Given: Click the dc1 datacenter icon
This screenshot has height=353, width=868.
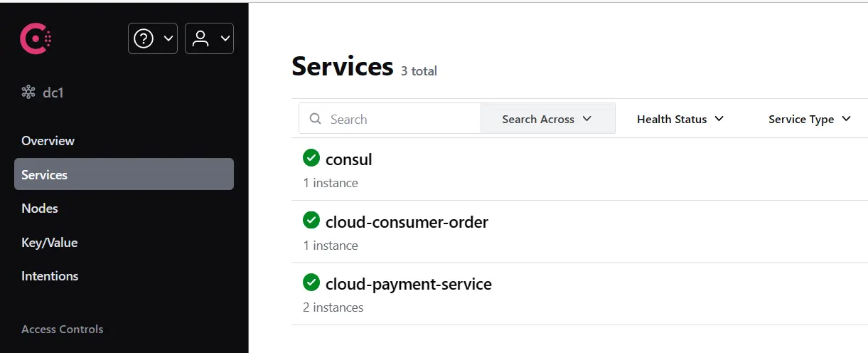Looking at the screenshot, I should click(28, 93).
